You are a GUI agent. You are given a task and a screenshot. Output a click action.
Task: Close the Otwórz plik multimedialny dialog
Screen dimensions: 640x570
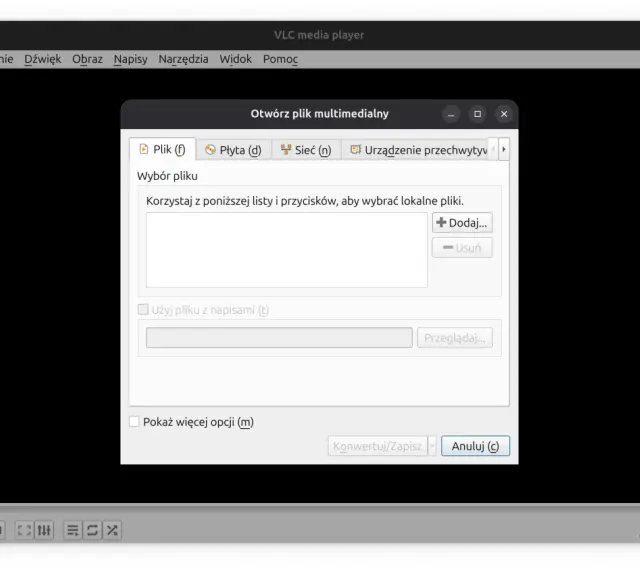[x=504, y=114]
